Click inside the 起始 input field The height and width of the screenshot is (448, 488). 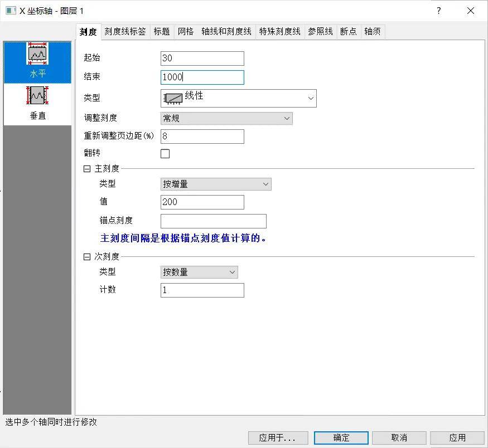pyautogui.click(x=202, y=58)
